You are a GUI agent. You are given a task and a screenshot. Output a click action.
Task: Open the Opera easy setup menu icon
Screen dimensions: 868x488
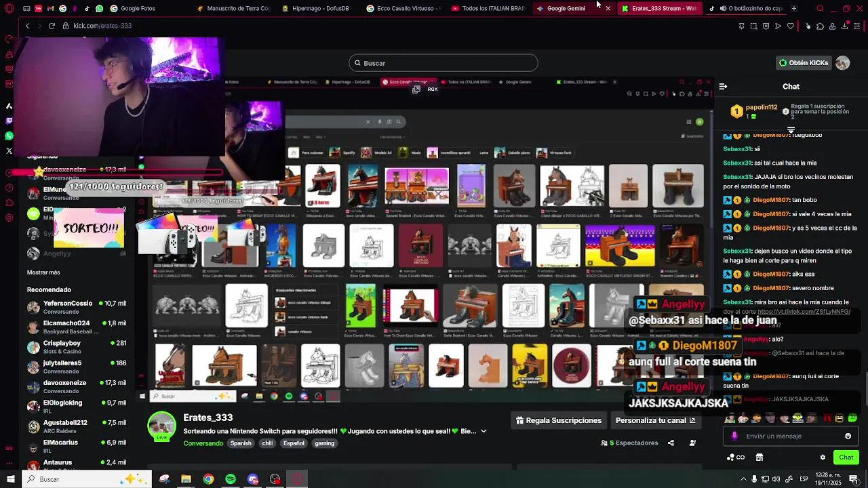tap(858, 26)
